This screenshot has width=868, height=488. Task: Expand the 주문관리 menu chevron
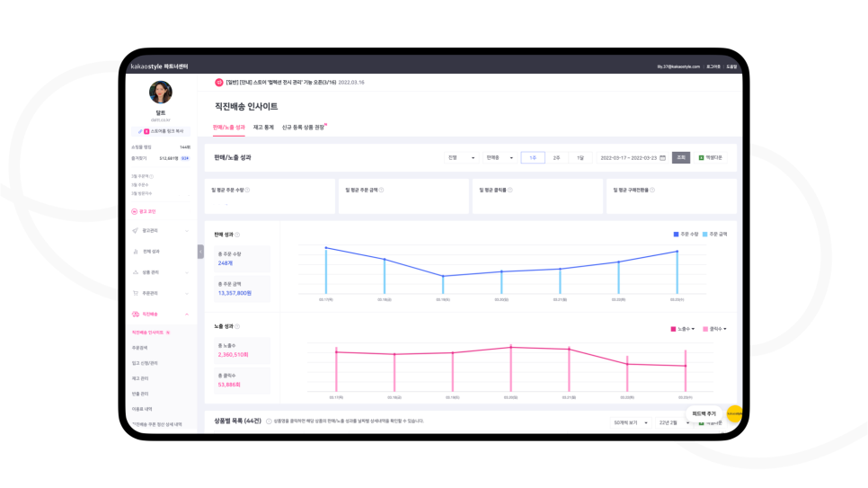coord(187,293)
